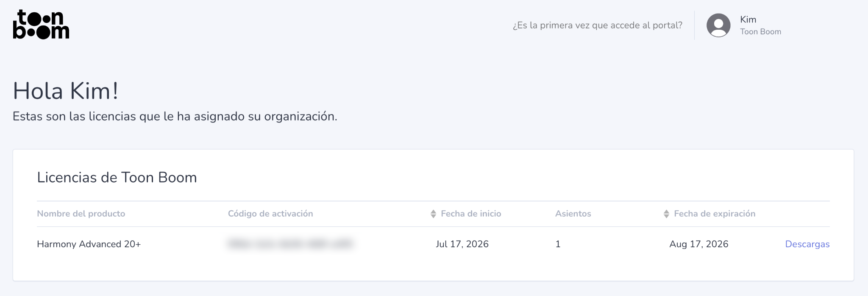Click the Hola Kim! greeting heading
Screen dimensions: 868x296
[66, 91]
